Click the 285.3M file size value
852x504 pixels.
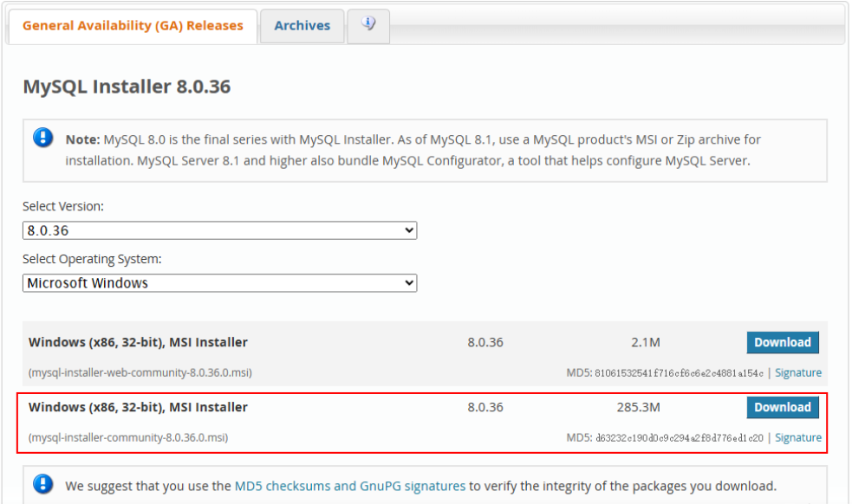(639, 407)
